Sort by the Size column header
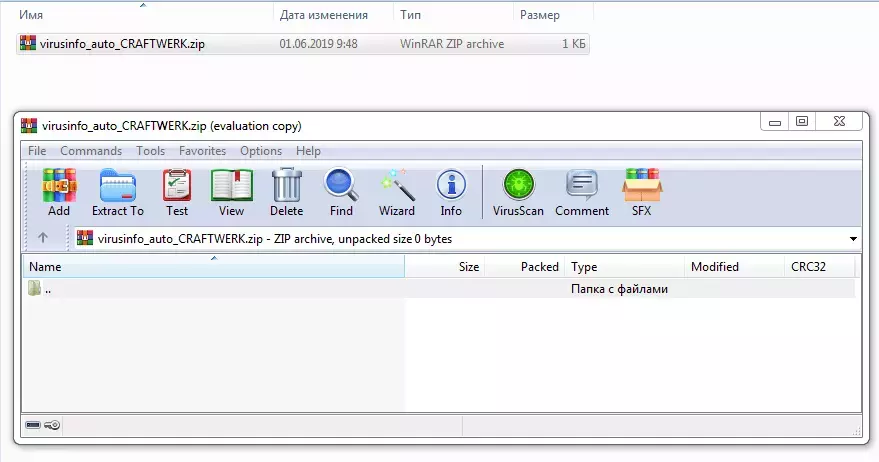 point(444,266)
